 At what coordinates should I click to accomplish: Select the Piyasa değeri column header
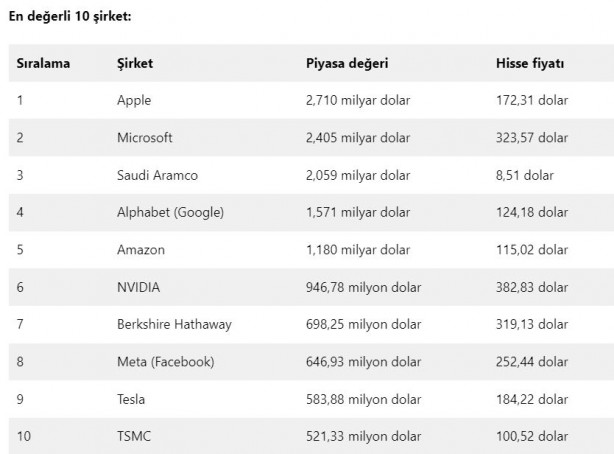pos(347,64)
